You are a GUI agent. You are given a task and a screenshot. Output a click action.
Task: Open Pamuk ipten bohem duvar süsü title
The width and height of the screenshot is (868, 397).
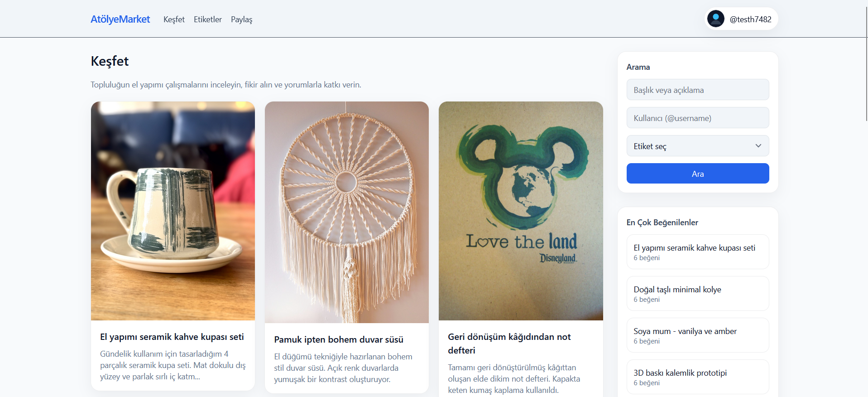coord(339,339)
